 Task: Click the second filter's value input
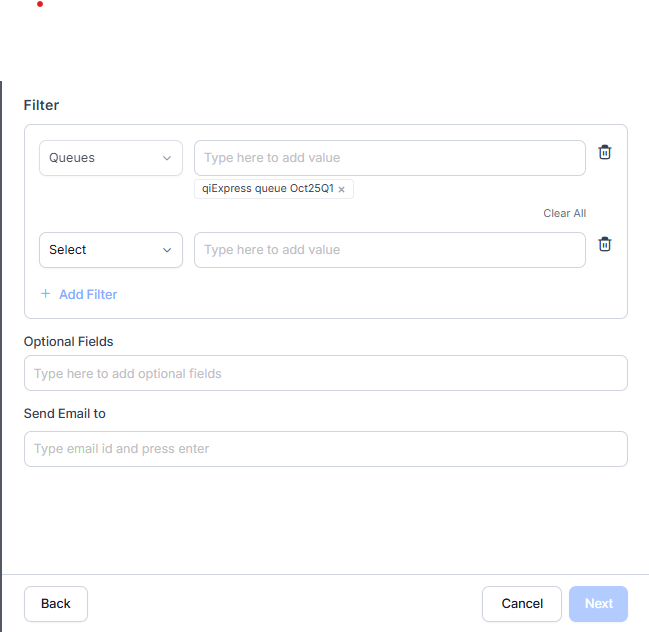click(389, 250)
